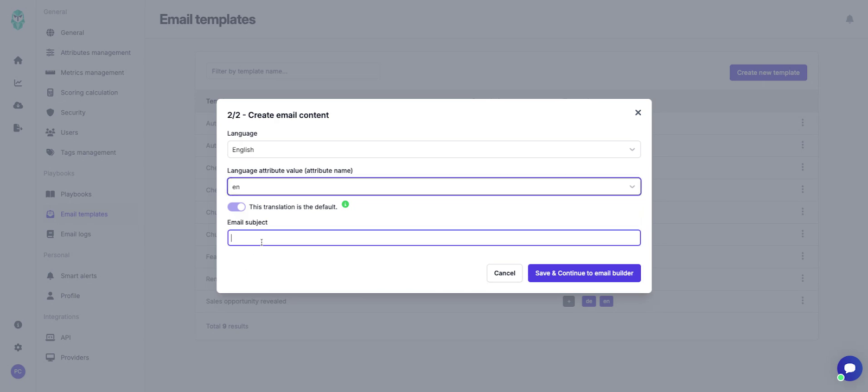The height and width of the screenshot is (392, 868).
Task: Click the green info badge next to the toggle
Action: click(346, 205)
